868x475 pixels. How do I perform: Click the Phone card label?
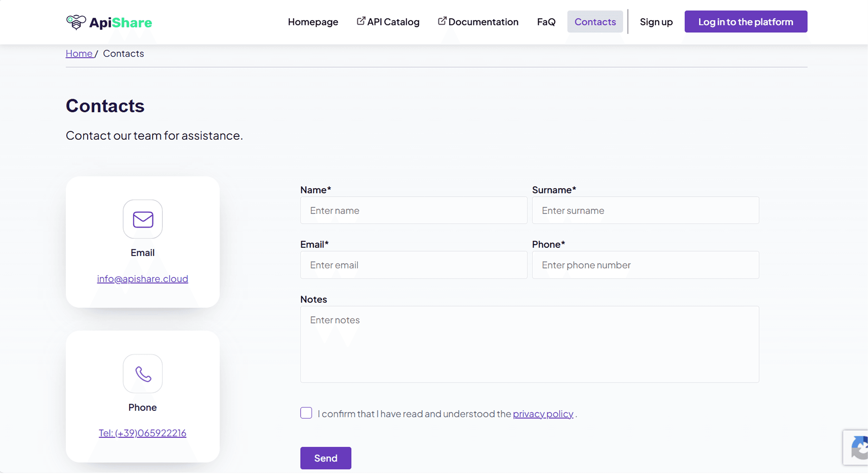tap(143, 408)
